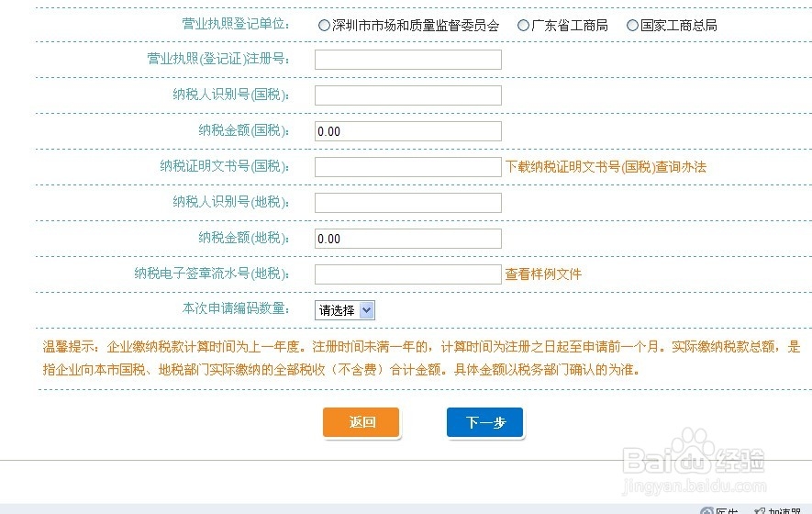Focus the 纳税人识别号(国税) text box

(407, 95)
